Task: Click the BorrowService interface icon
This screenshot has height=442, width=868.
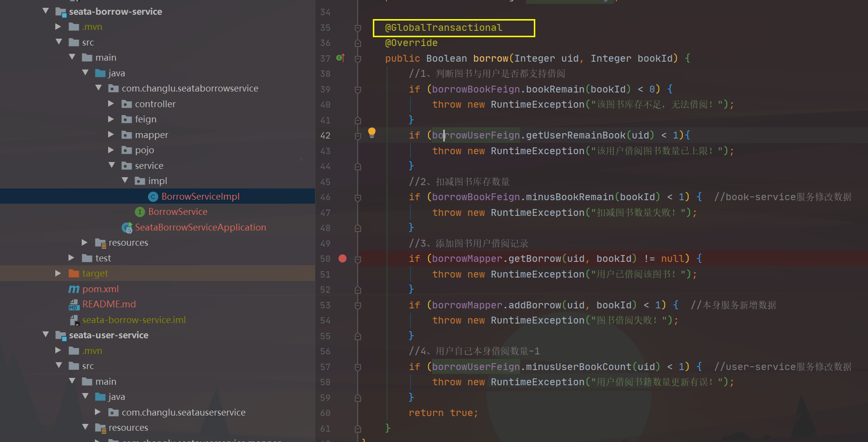Action: (140, 211)
